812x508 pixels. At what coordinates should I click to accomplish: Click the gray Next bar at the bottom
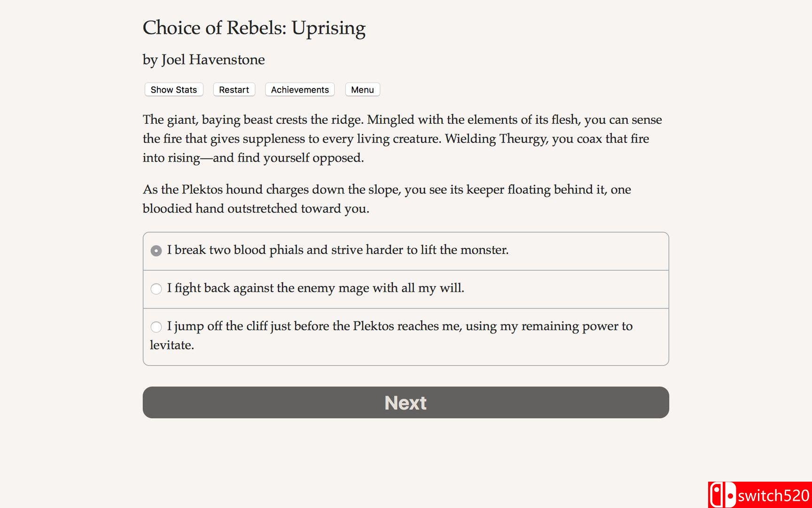click(406, 402)
